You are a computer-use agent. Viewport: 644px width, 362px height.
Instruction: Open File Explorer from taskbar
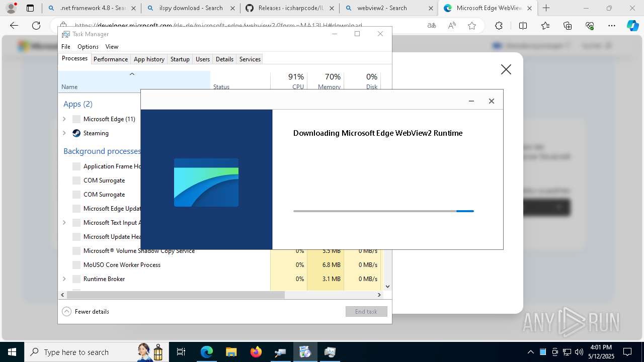(x=231, y=352)
